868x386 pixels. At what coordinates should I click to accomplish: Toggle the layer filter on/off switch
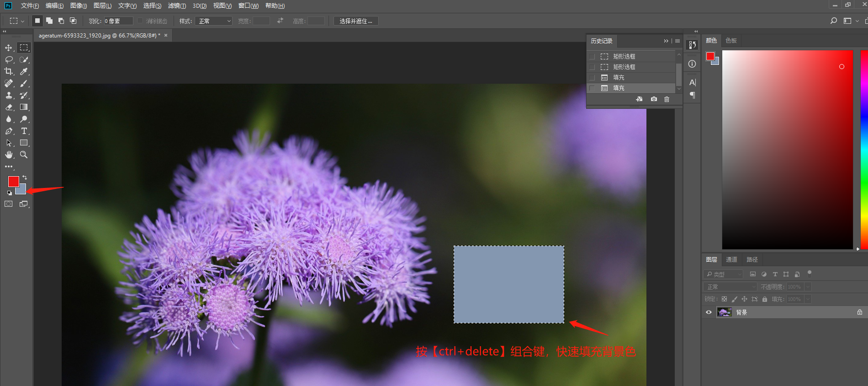(x=810, y=273)
